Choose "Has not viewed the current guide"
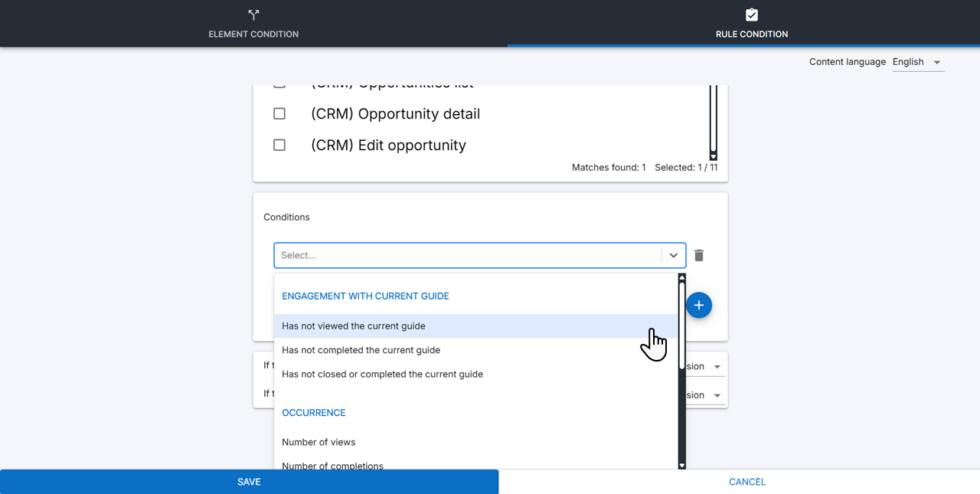Image resolution: width=980 pixels, height=494 pixels. 354,326
